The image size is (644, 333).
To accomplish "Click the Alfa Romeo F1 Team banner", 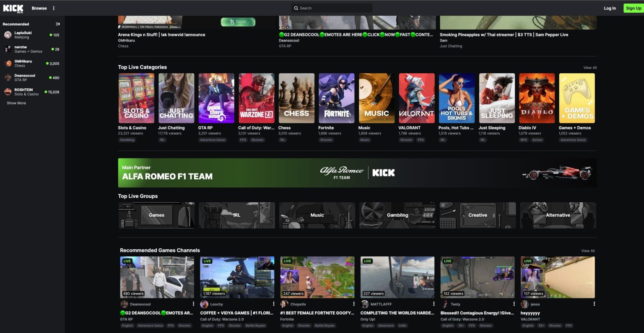I will 357,173.
